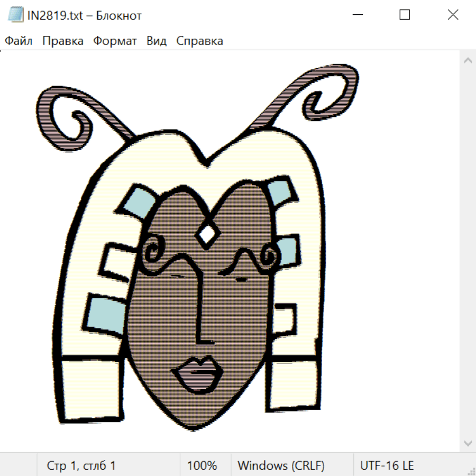Close the IN2819.txt Notepad window
This screenshot has height=476, width=476.
tap(453, 15)
